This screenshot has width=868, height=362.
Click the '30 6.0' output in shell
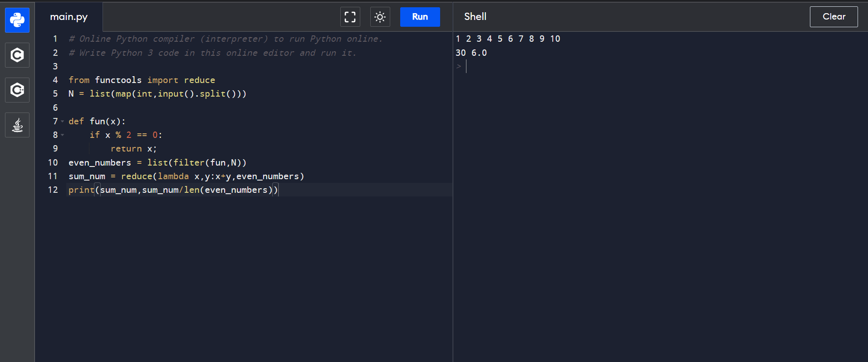pos(471,53)
